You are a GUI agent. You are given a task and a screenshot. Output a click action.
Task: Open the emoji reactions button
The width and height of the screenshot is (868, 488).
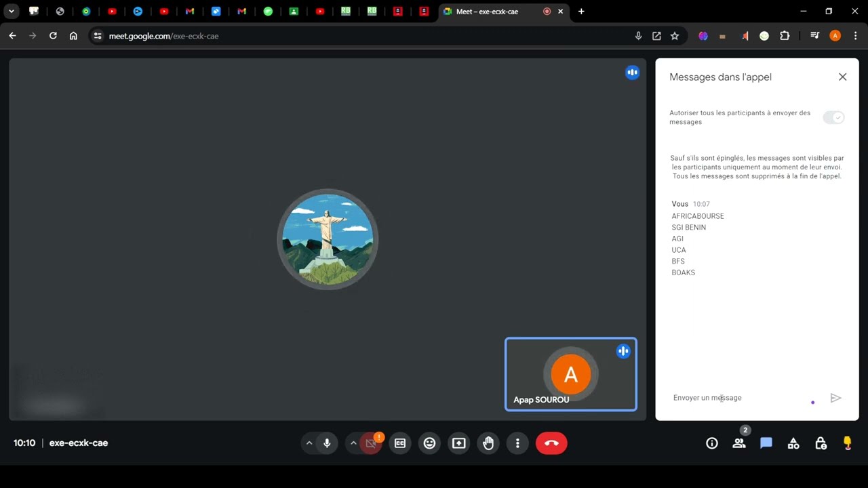click(x=429, y=443)
